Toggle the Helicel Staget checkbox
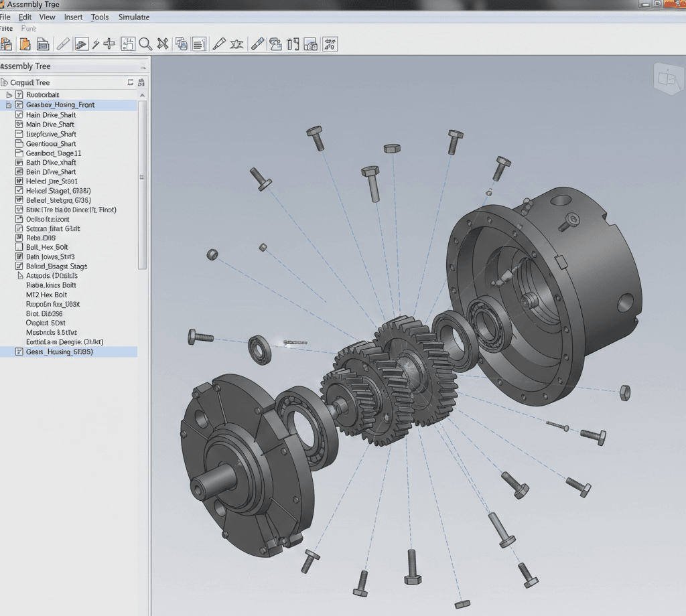686x616 pixels. [x=19, y=191]
